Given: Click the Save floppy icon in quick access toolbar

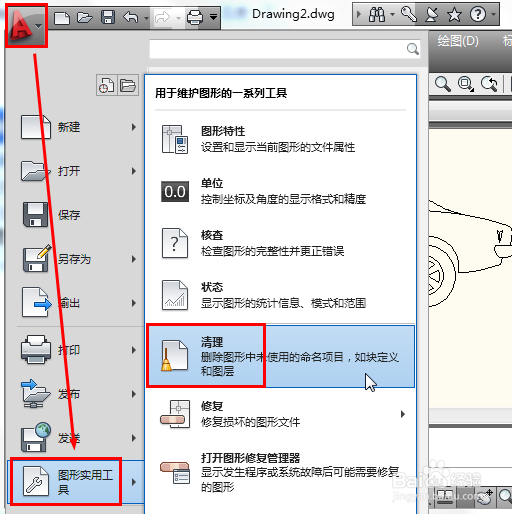Looking at the screenshot, I should click(108, 17).
